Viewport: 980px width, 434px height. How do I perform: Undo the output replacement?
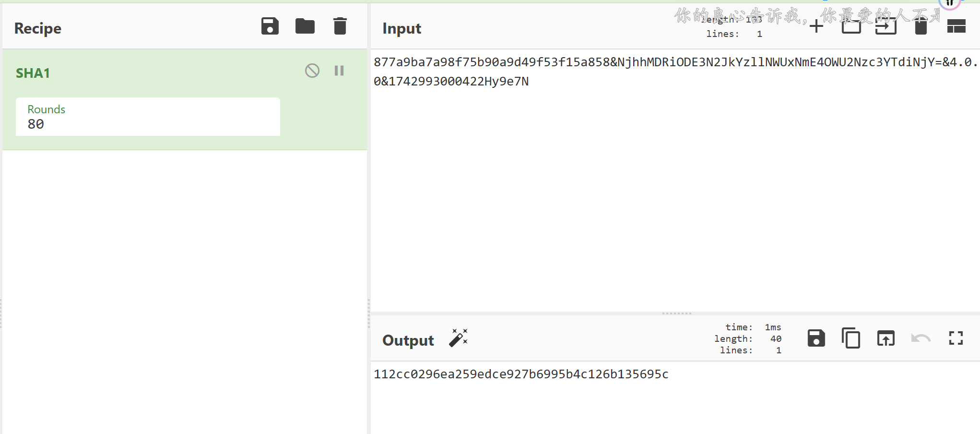tap(921, 338)
